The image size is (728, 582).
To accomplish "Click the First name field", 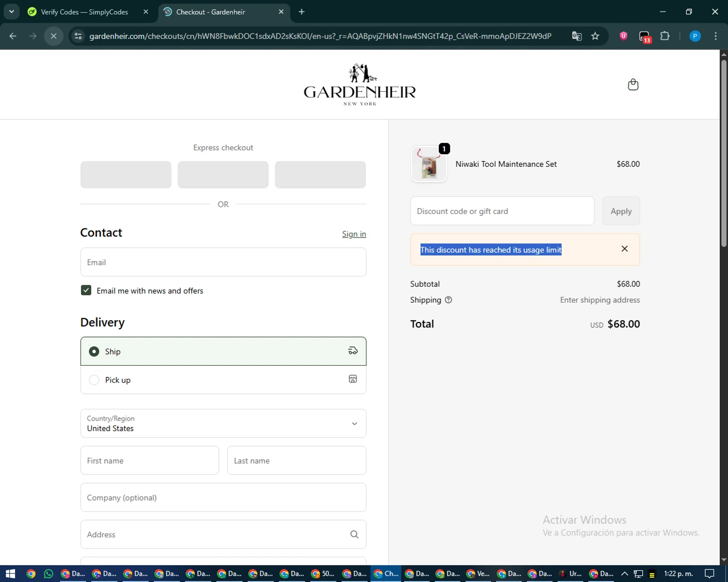I will point(149,460).
